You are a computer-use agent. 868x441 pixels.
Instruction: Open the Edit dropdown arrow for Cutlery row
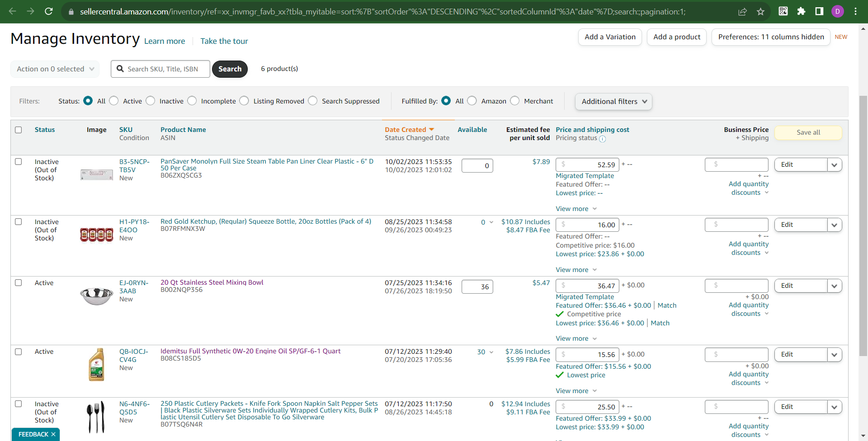835,407
